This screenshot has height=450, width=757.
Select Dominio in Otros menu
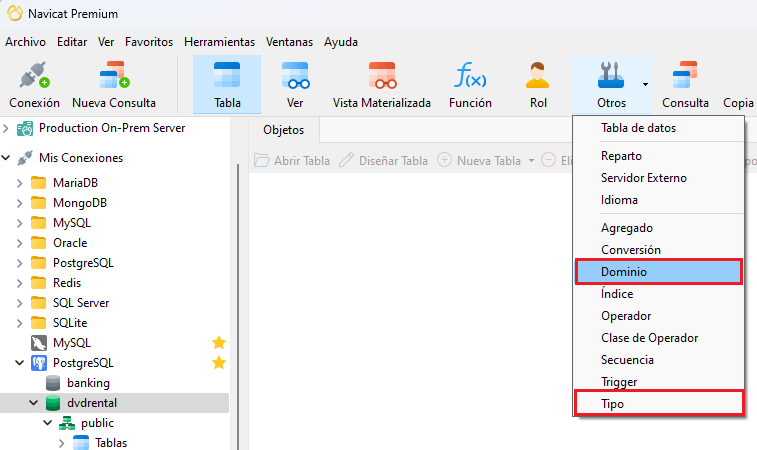point(659,272)
